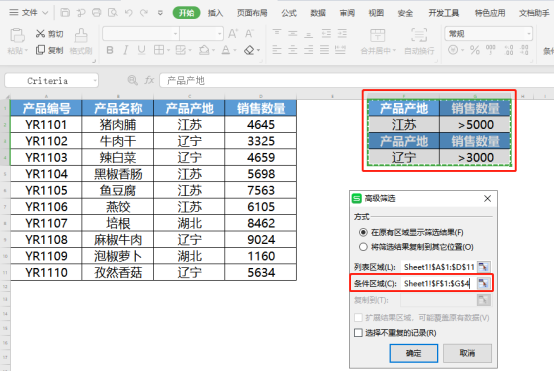554x371 pixels.
Task: Switch to the 开发工具 ribbon tab
Action: point(443,13)
